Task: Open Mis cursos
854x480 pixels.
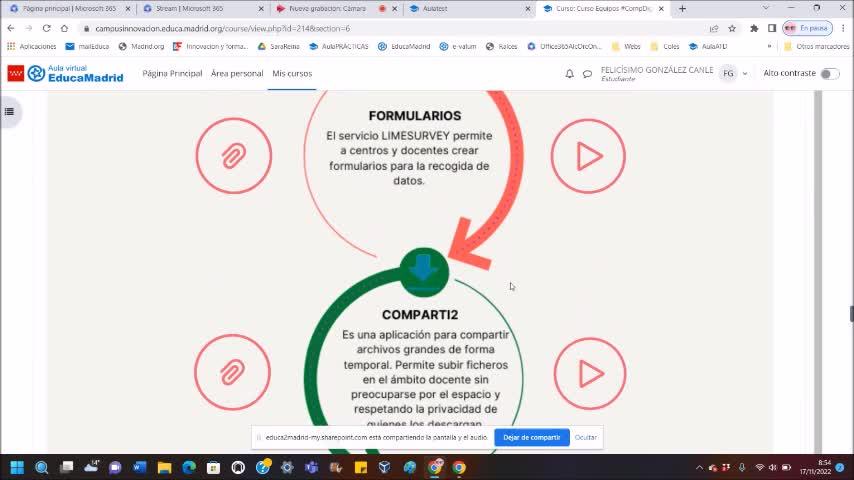Action: [292, 74]
